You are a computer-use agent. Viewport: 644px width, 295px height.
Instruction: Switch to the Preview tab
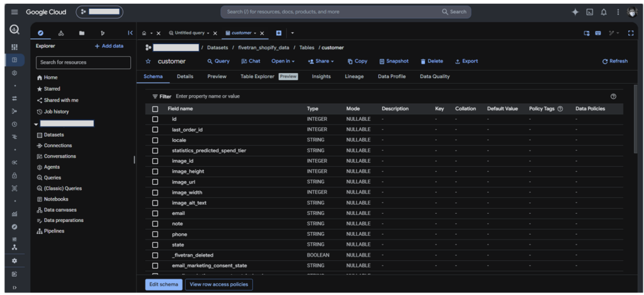[217, 76]
